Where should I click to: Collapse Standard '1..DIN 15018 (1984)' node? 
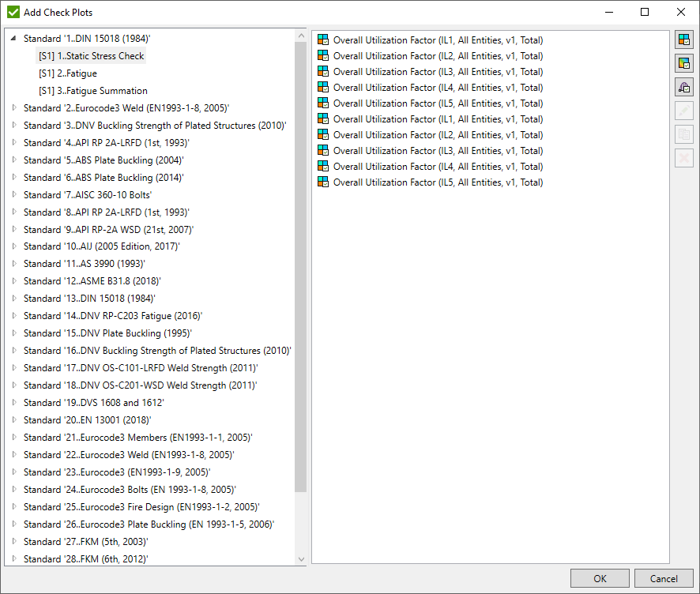15,39
